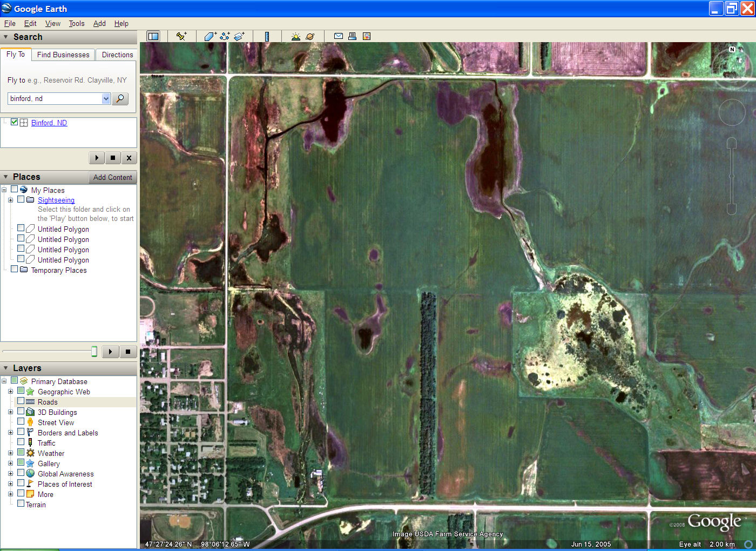Check the Temporary Places checkbox

tap(14, 269)
